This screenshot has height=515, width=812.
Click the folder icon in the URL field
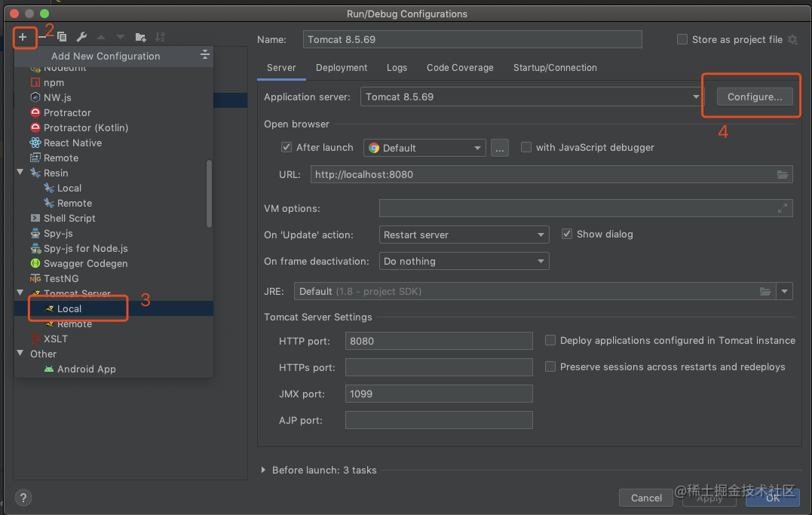783,175
